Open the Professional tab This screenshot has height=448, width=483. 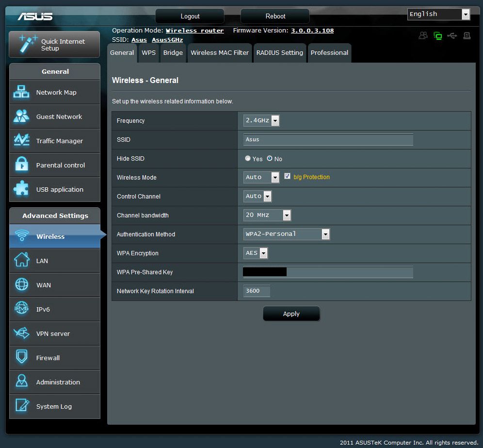(329, 53)
